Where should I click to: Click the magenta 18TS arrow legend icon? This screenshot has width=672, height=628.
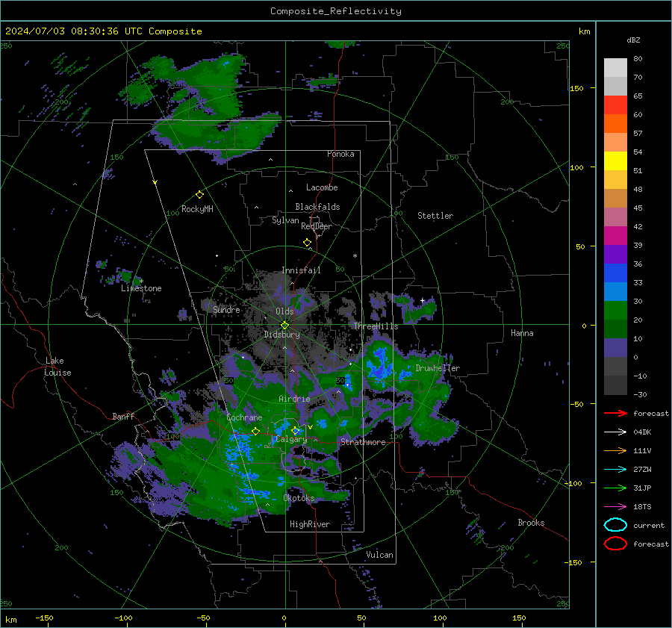tap(615, 507)
